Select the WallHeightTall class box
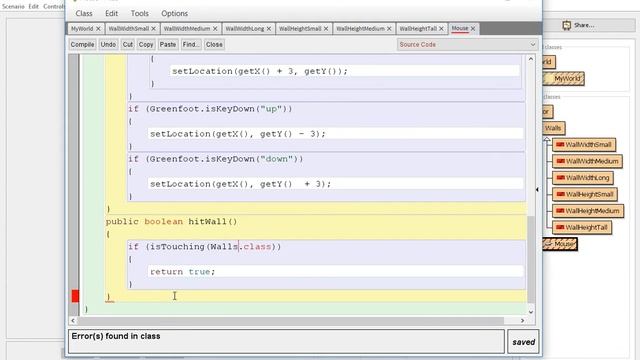The height and width of the screenshot is (360, 640). click(582, 228)
